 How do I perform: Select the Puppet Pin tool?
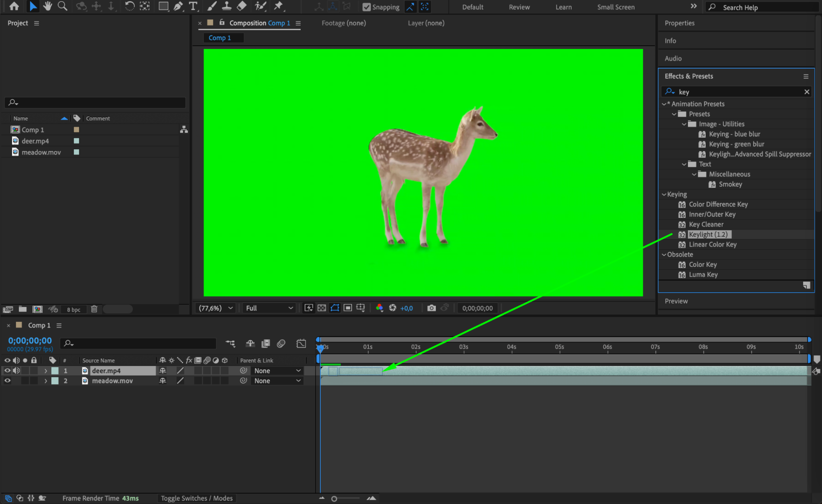point(279,6)
